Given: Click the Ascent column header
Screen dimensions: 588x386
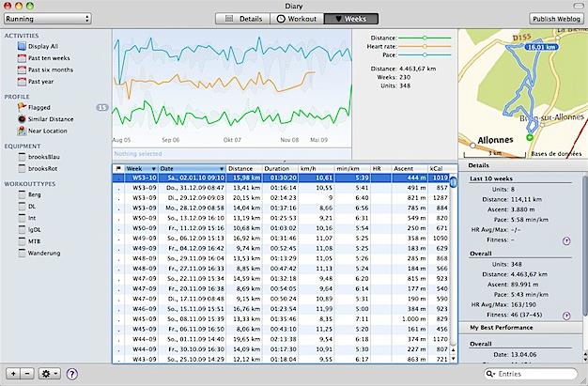Looking at the screenshot, I should pos(410,168).
